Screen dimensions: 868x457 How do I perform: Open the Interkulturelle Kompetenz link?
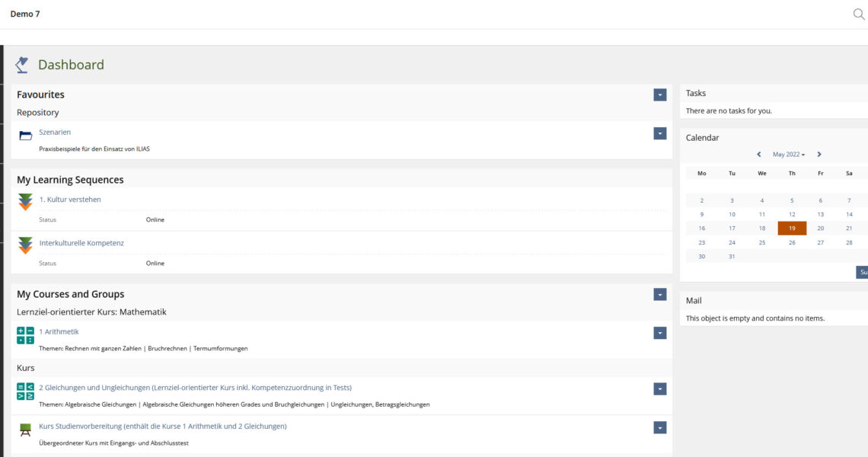pos(81,243)
